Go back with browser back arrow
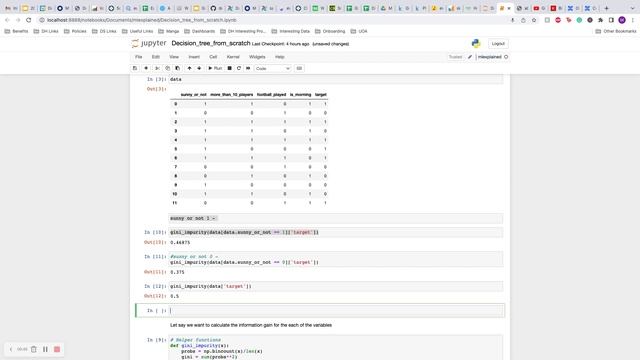The height and width of the screenshot is (360, 640). 7,20
